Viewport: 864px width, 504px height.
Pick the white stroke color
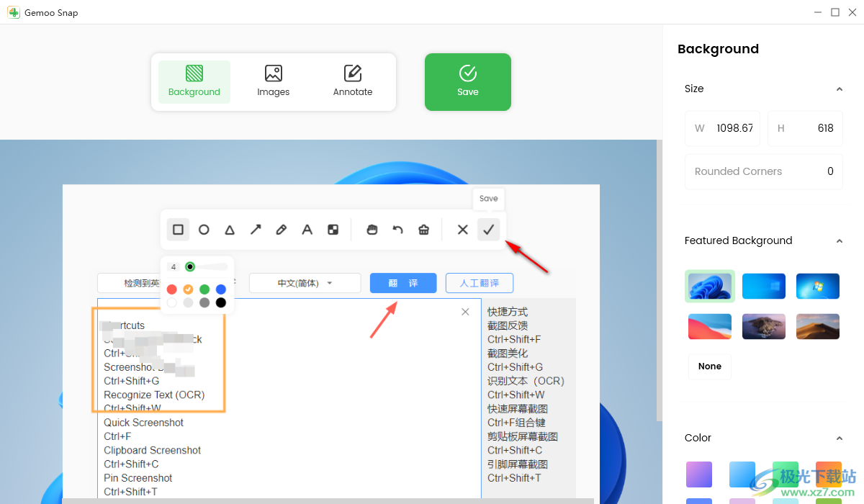tap(171, 302)
